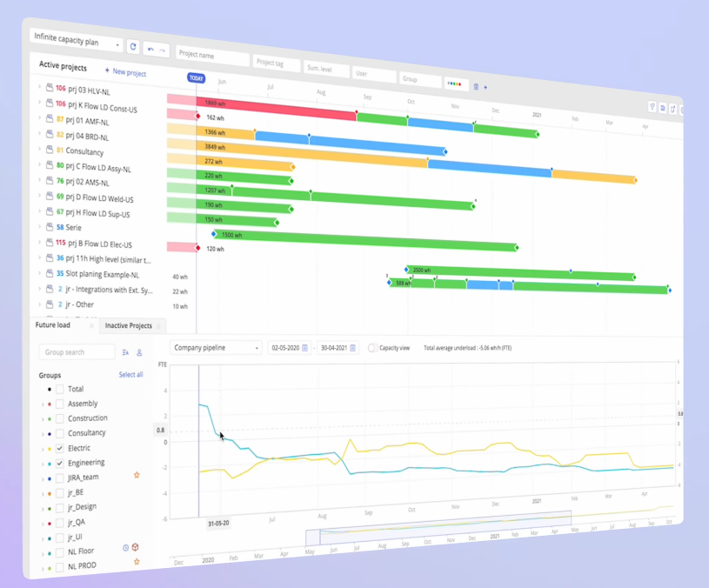Click the save icon next to the funnel
The height and width of the screenshot is (588, 709).
point(663,108)
